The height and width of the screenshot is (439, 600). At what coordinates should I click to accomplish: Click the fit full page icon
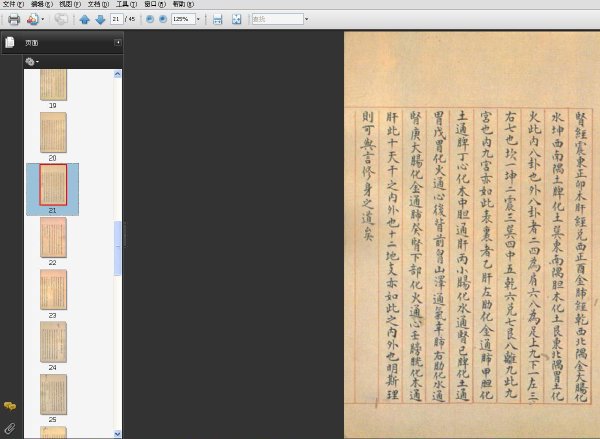pos(236,19)
